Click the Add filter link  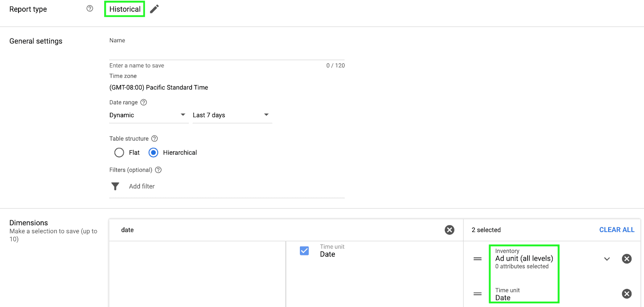[142, 186]
